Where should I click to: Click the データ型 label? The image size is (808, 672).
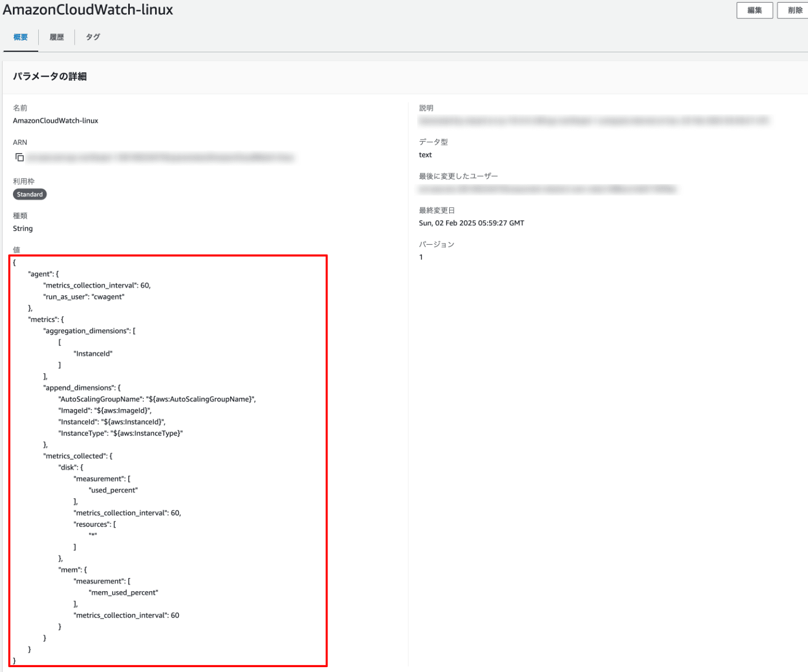tap(433, 142)
